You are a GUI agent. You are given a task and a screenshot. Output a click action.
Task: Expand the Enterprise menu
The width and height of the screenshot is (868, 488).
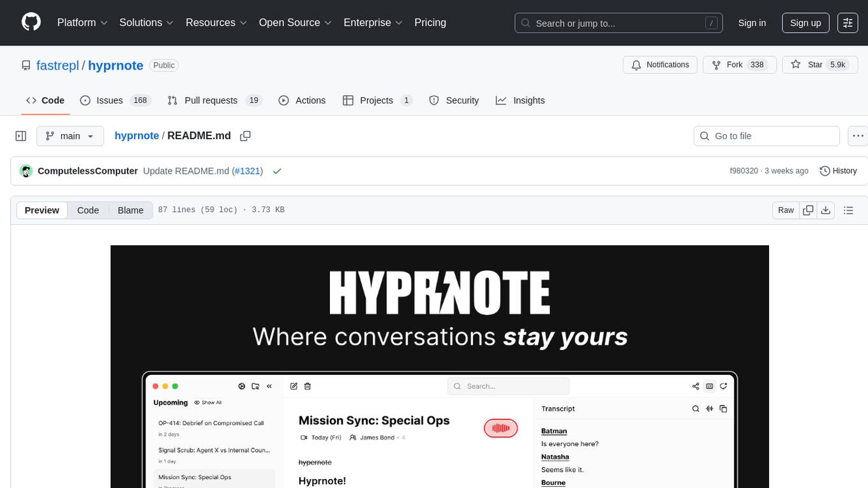pos(373,22)
